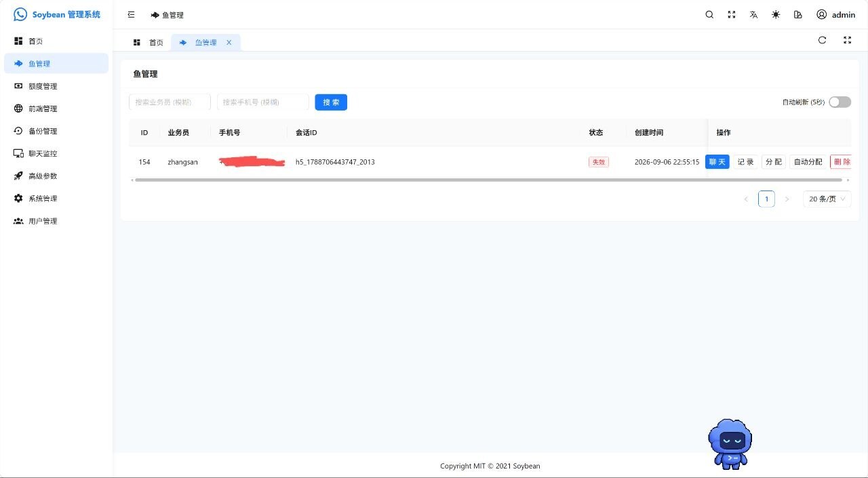Click the 业务员 column header
The height and width of the screenshot is (478, 868).
tap(178, 132)
